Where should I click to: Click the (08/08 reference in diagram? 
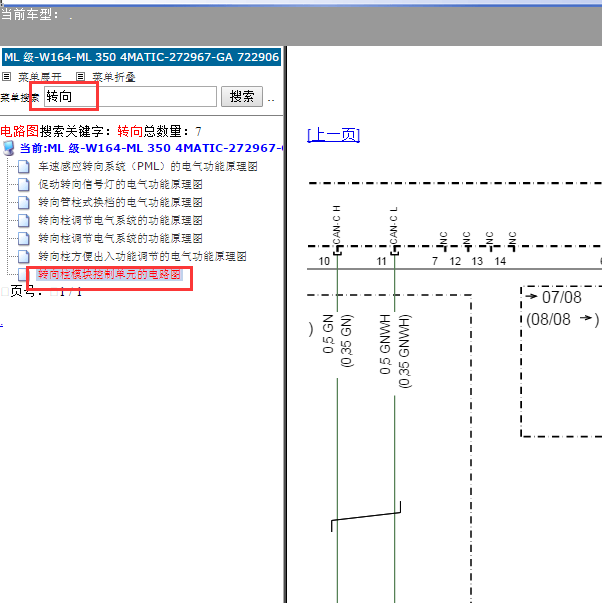pyautogui.click(x=548, y=319)
